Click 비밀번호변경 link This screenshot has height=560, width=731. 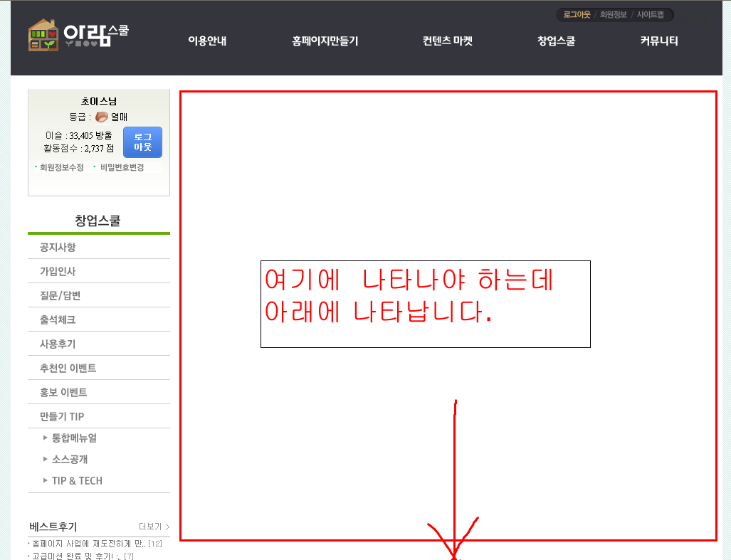[122, 167]
